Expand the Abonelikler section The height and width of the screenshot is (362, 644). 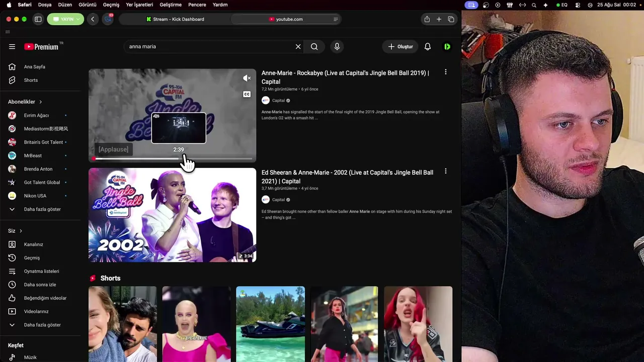coord(25,102)
